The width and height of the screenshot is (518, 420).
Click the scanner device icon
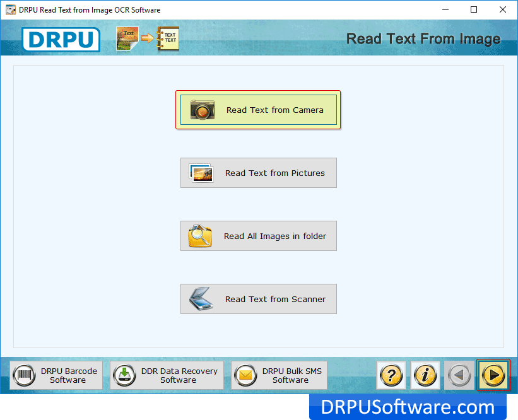point(201,299)
